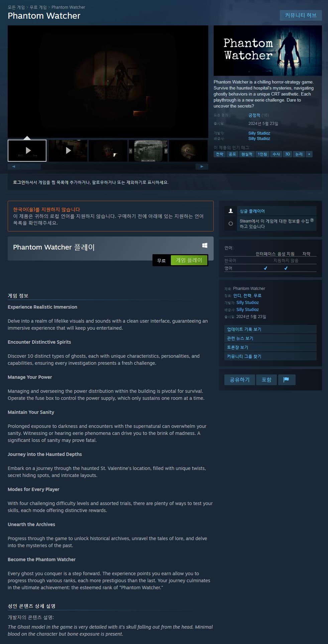Image resolution: width=328 pixels, height=644 pixels.
Task: Expand more tags with plus button
Action: point(309,154)
